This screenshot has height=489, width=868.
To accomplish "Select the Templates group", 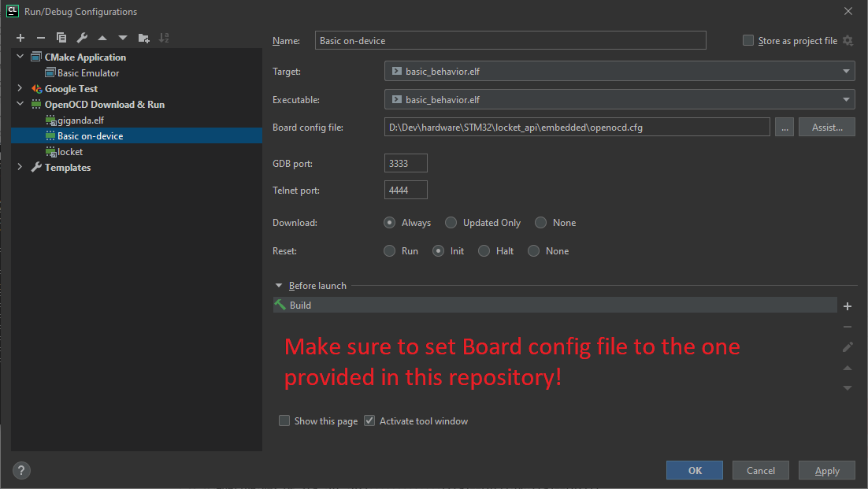I will 68,167.
